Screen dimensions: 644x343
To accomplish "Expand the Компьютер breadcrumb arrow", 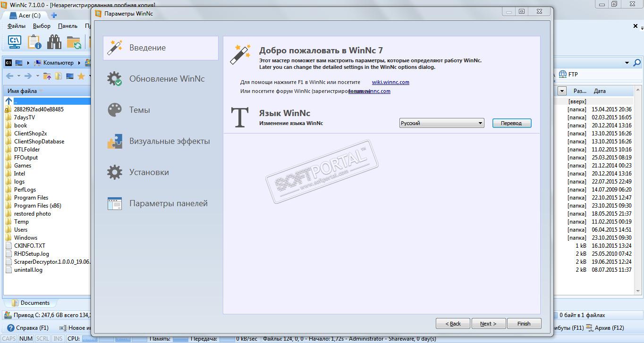I will point(79,62).
